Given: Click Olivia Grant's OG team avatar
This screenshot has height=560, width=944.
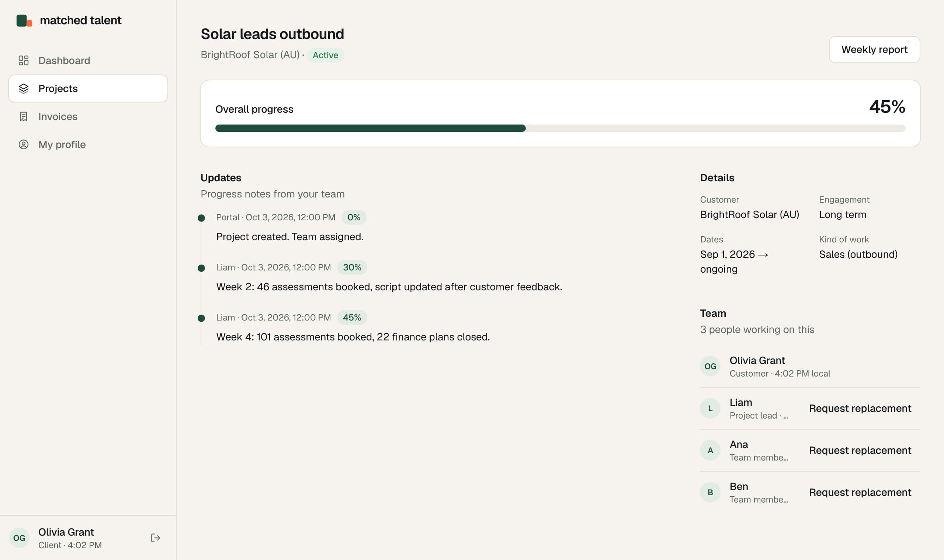Looking at the screenshot, I should coord(710,366).
